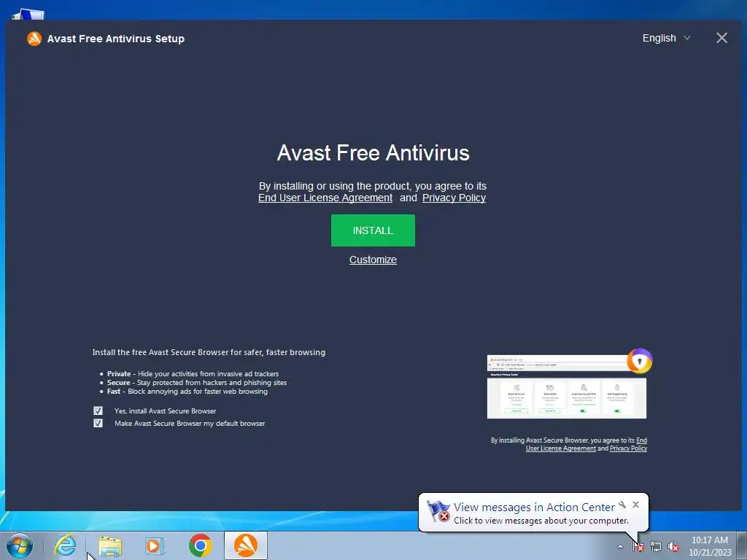Open Windows Explorer from the taskbar
Screen dimensions: 747x560
(x=110, y=545)
